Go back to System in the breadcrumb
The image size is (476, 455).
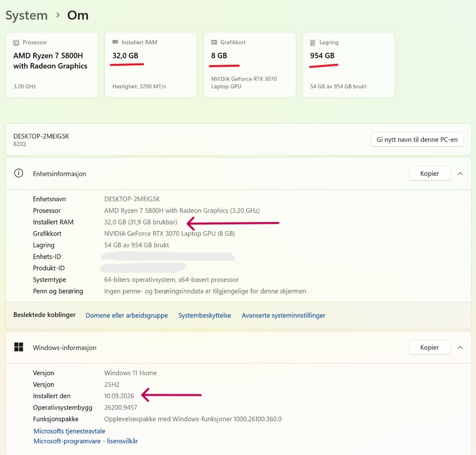(x=26, y=15)
